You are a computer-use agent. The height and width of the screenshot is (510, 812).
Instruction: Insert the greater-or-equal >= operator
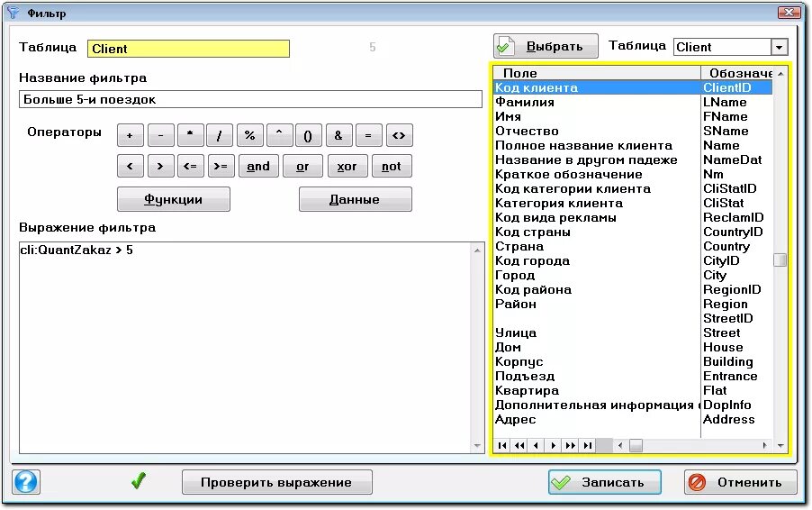pyautogui.click(x=221, y=167)
